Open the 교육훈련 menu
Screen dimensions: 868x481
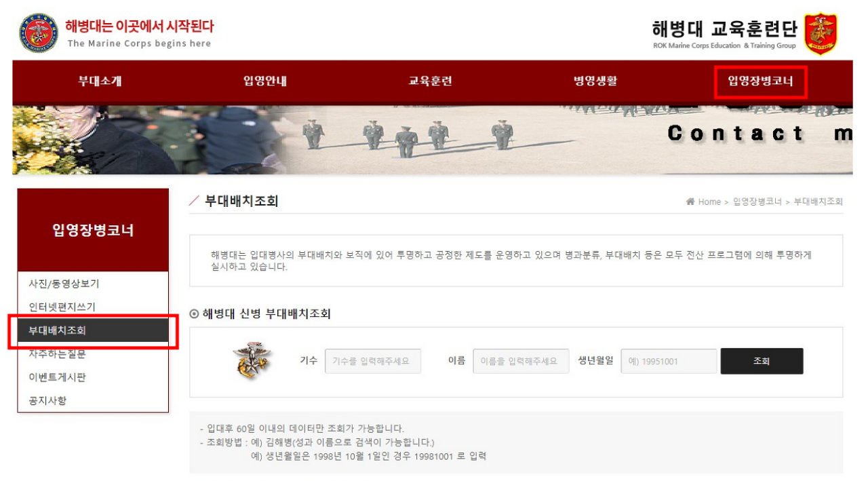click(429, 81)
